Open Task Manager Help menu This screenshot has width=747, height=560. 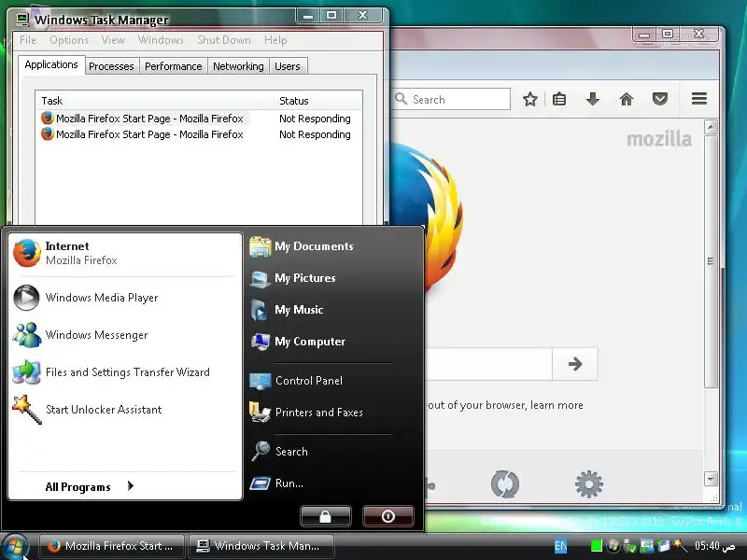click(275, 40)
